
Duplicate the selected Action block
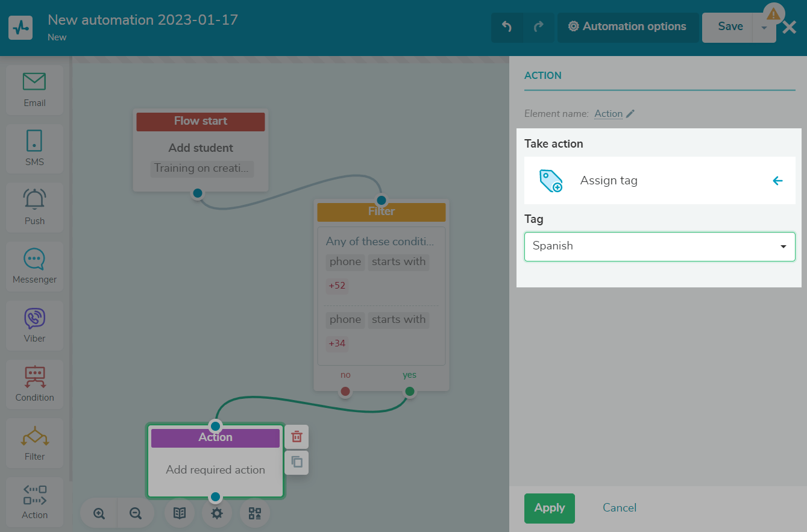(x=297, y=462)
